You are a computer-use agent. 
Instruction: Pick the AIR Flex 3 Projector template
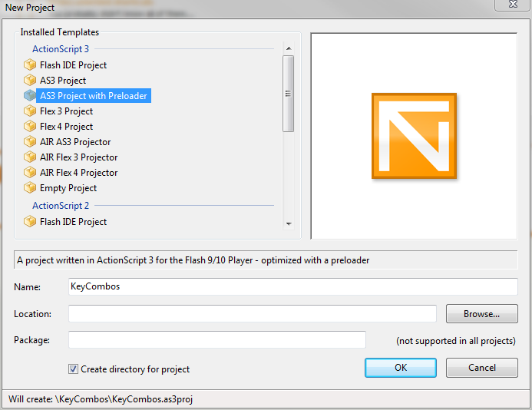coord(79,157)
